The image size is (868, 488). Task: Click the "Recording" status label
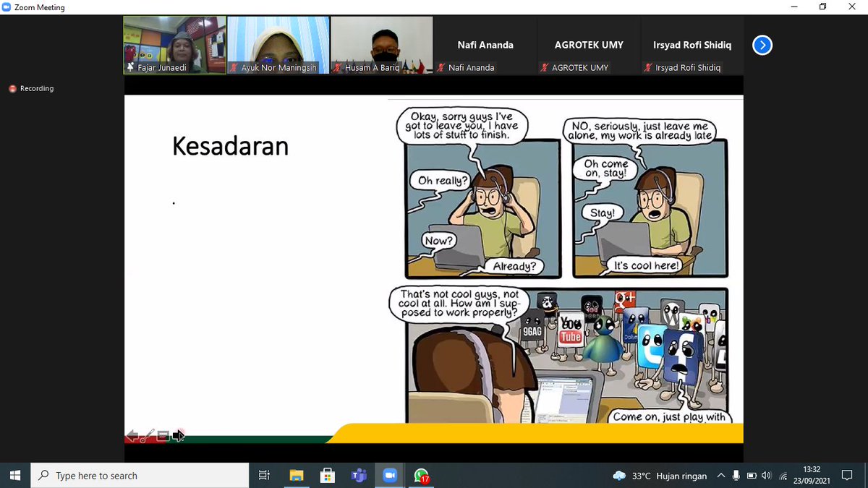pyautogui.click(x=37, y=89)
